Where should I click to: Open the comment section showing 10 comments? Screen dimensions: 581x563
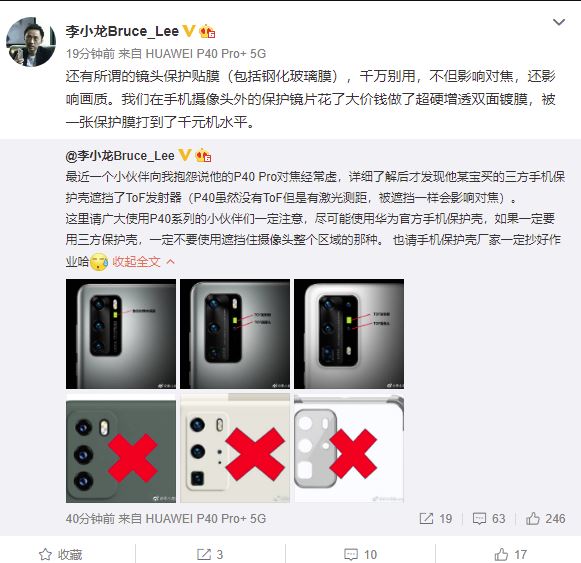tap(361, 554)
